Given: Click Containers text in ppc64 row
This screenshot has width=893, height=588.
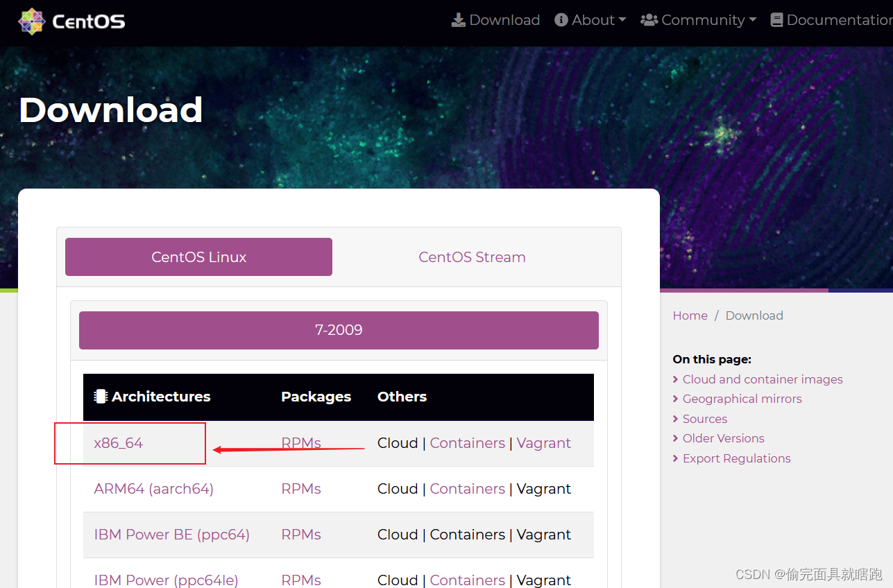Looking at the screenshot, I should pos(468,535).
